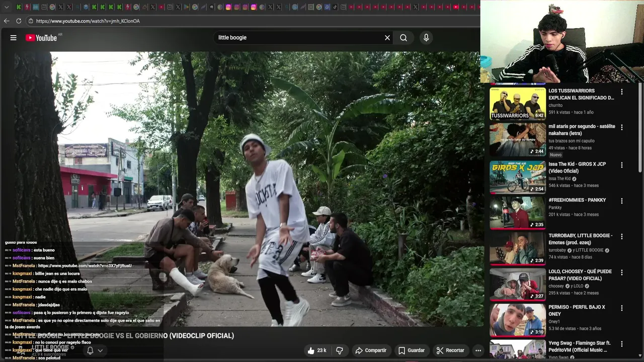Click channel 'tus brazos son mi capullo'
Screen dimensions: 644x362
coord(572,141)
